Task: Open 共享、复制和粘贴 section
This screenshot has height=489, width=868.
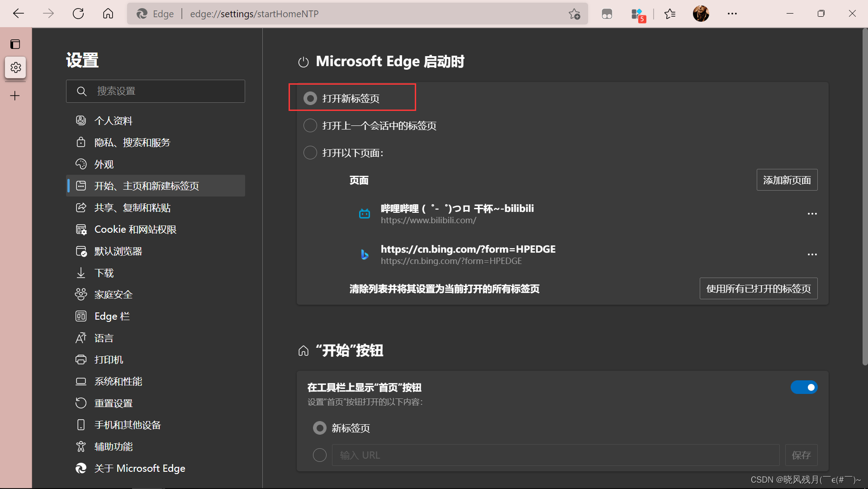Action: pyautogui.click(x=156, y=207)
